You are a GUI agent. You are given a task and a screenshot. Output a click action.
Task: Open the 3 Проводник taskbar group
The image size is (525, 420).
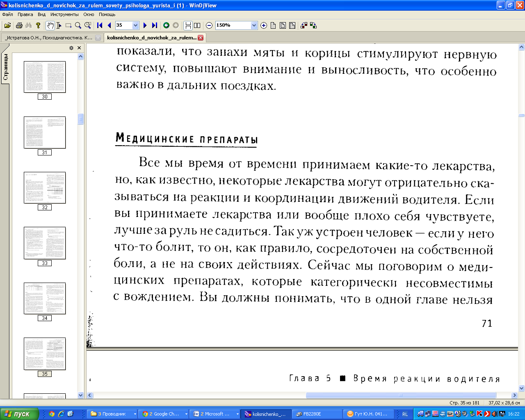112,414
